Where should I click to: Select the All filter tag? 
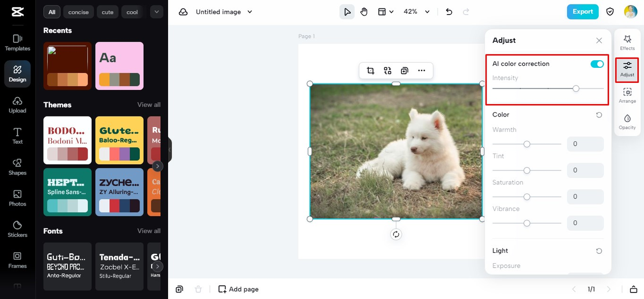pos(52,12)
